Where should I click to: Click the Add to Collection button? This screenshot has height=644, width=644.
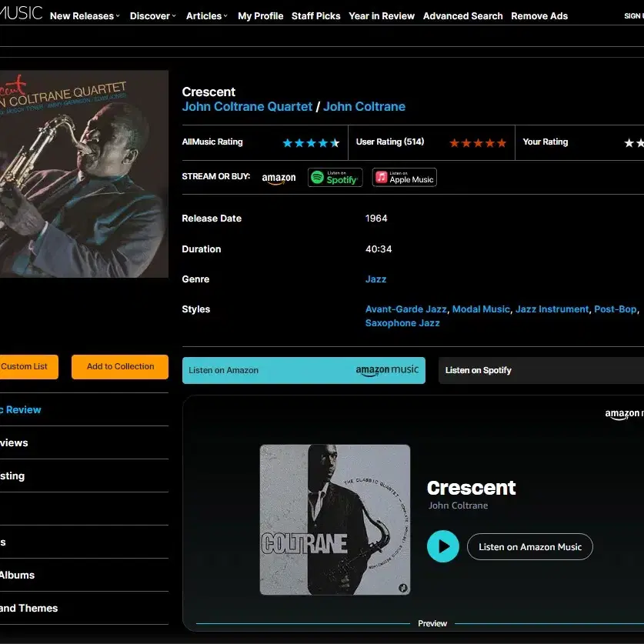tap(120, 367)
